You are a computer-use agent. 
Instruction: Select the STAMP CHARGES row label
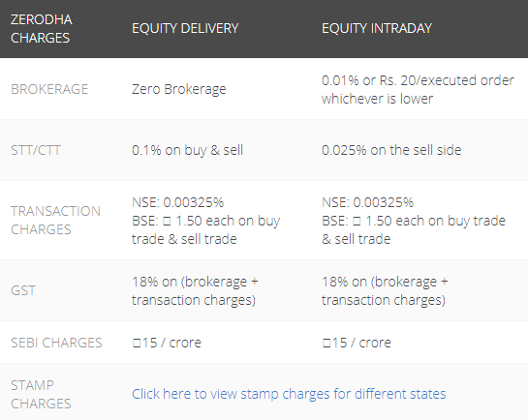41,394
